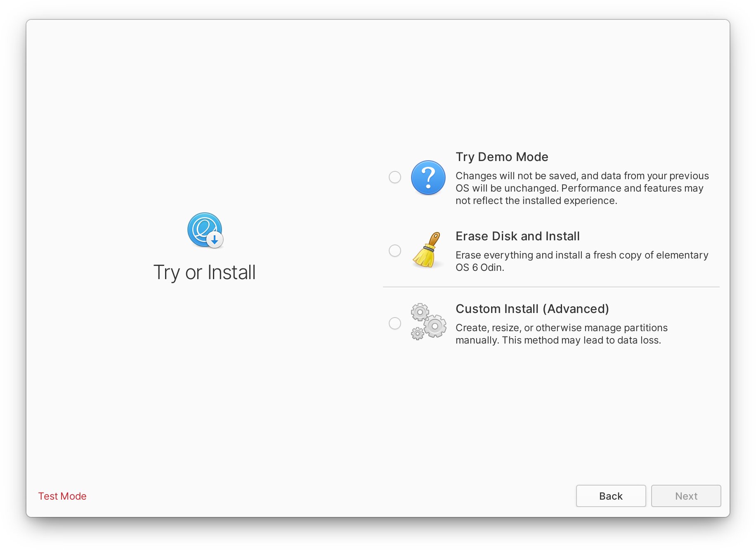Click the description mentioning elementary OS 6 Odin
The height and width of the screenshot is (550, 756).
coord(582,261)
